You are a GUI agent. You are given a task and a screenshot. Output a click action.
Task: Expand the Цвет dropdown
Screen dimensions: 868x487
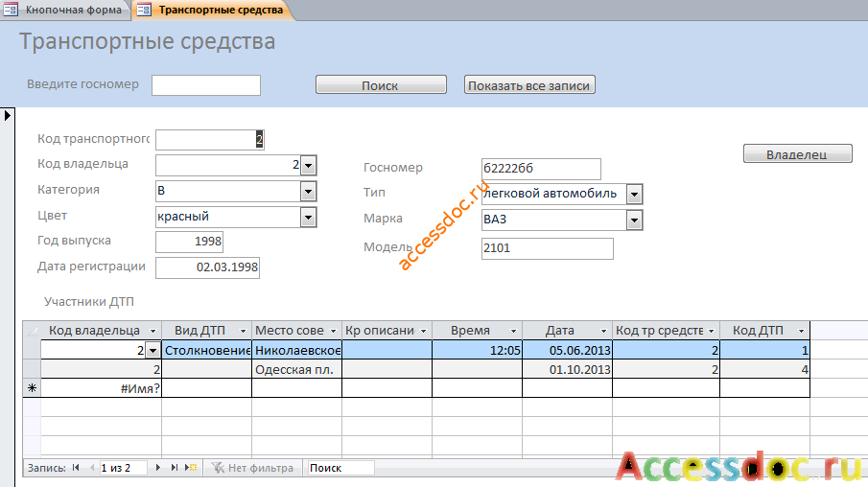pyautogui.click(x=308, y=217)
